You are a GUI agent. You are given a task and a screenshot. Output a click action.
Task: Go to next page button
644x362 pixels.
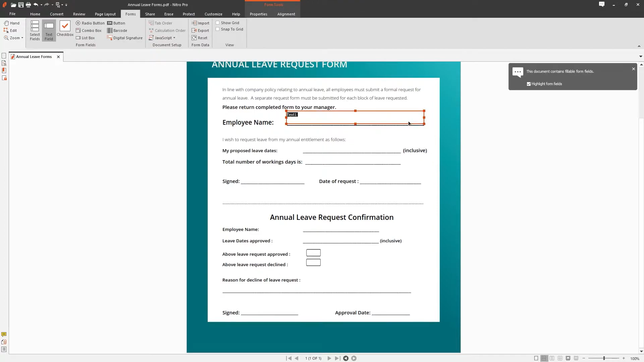(329, 358)
